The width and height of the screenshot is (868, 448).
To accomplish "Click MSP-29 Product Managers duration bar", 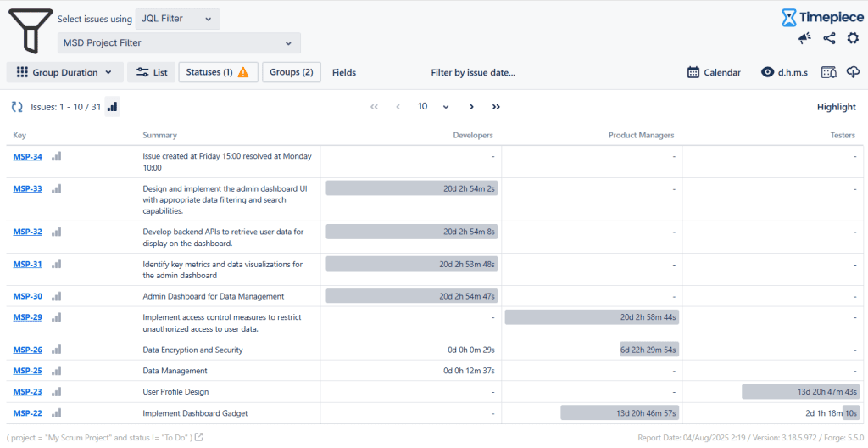I will [592, 317].
